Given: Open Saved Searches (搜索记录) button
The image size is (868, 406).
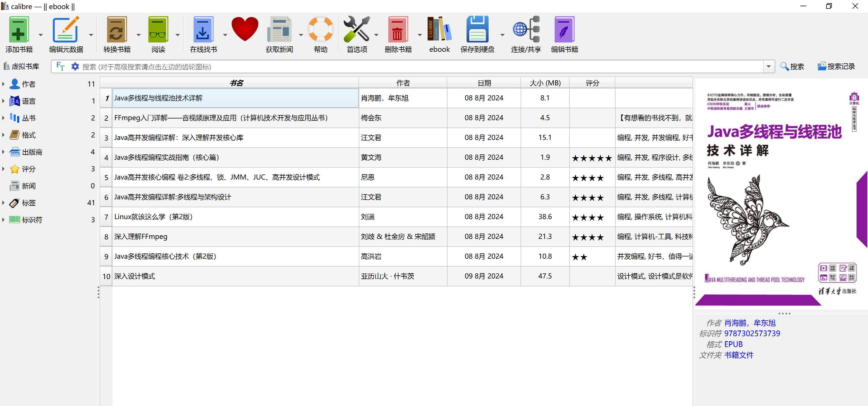Looking at the screenshot, I should click(x=836, y=66).
